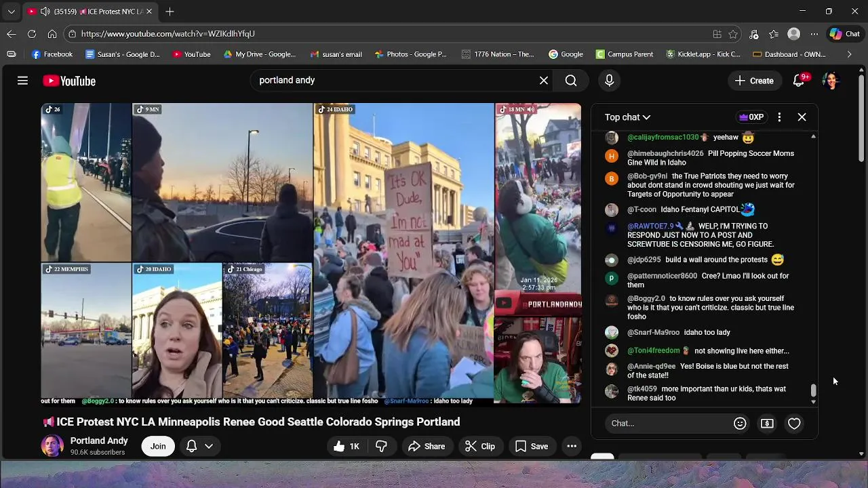Expand the Top chat mode dropdown
Viewport: 868px width, 488px height.
tap(627, 117)
